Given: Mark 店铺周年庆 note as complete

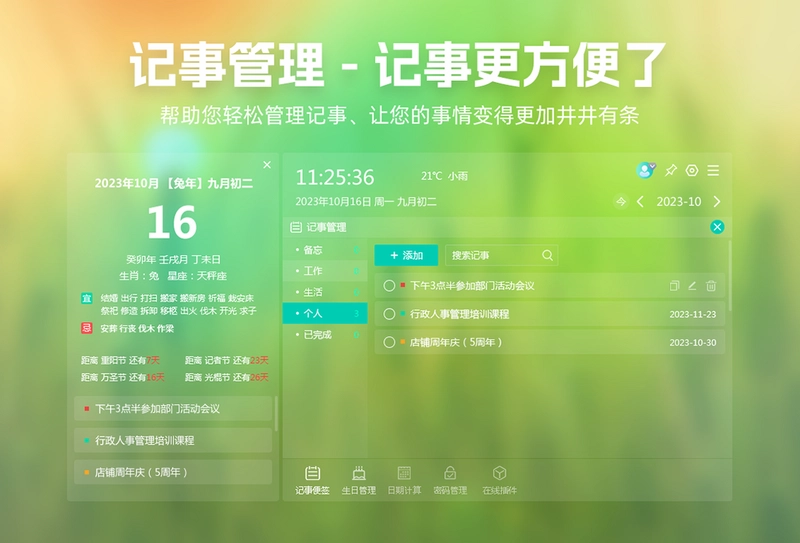Looking at the screenshot, I should pyautogui.click(x=389, y=342).
